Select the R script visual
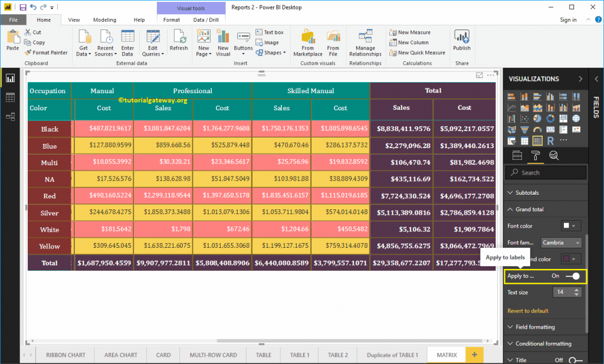 pyautogui.click(x=550, y=140)
